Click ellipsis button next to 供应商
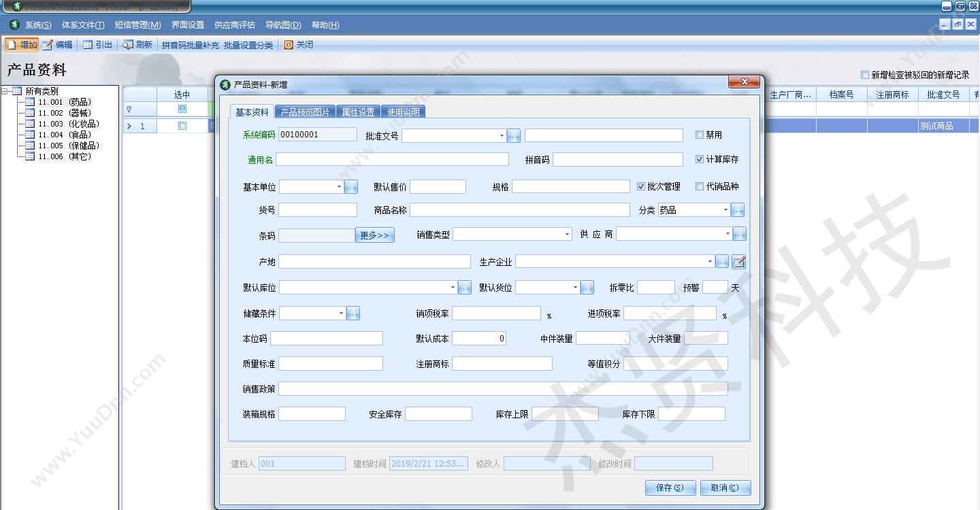This screenshot has height=510, width=980. tap(740, 234)
